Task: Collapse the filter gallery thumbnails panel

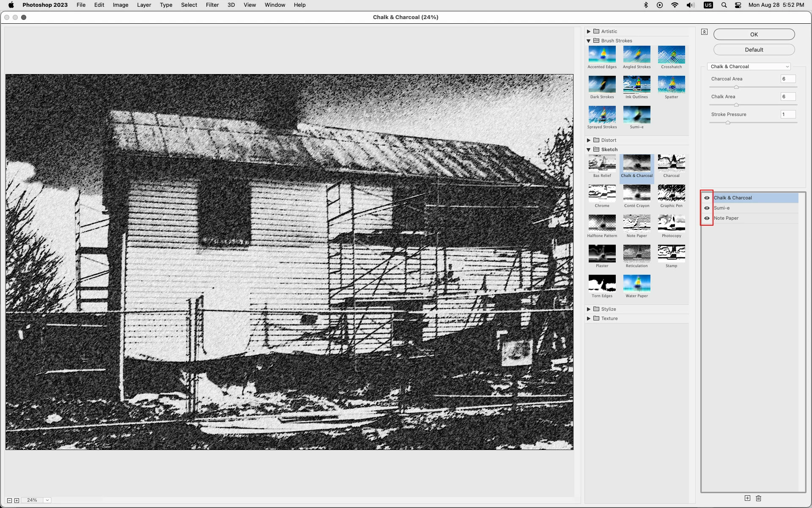Action: (704, 32)
